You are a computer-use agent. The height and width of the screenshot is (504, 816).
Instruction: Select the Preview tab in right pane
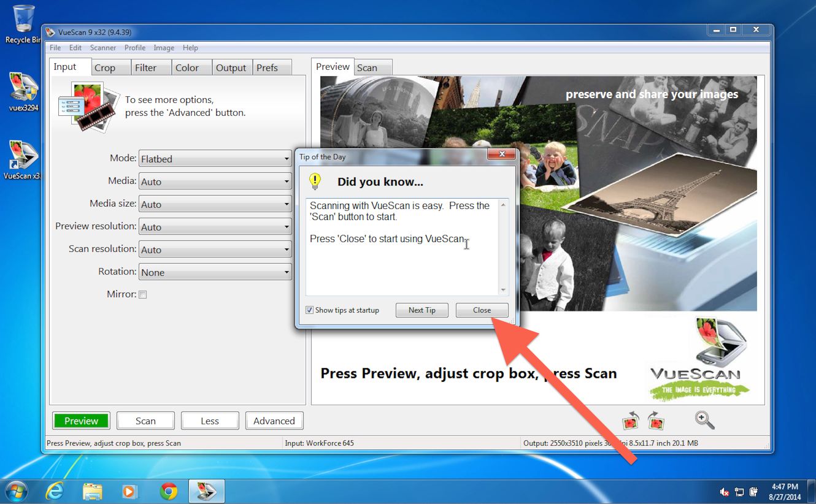(333, 67)
